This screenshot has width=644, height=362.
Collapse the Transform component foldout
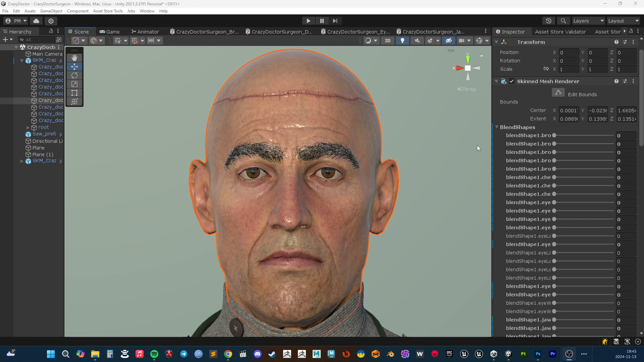click(496, 42)
